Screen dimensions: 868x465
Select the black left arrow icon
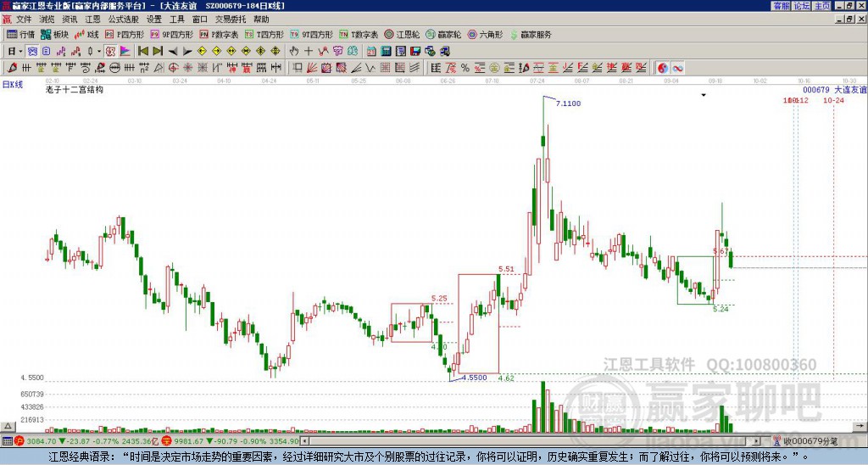173,52
